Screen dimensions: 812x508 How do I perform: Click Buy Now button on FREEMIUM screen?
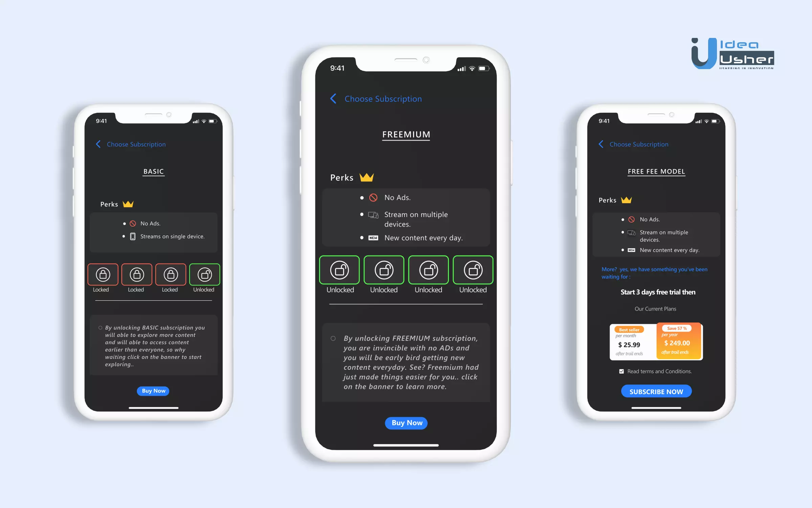coord(407,423)
